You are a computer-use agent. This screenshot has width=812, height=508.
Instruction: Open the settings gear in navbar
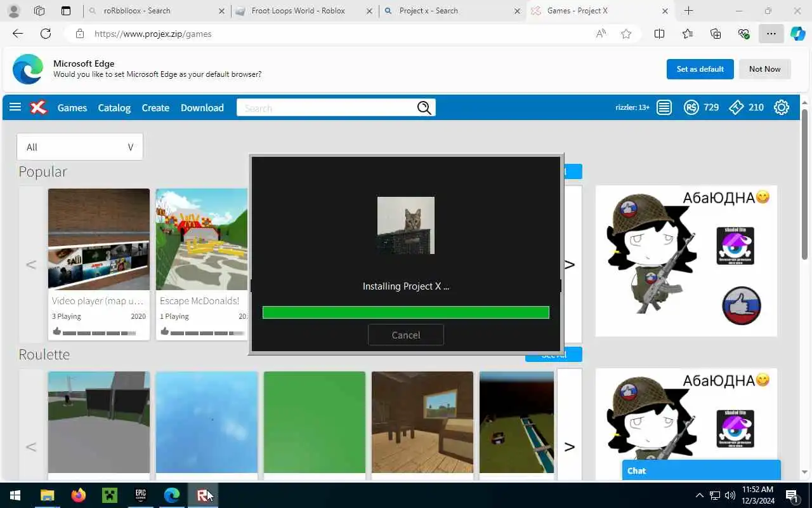point(782,107)
